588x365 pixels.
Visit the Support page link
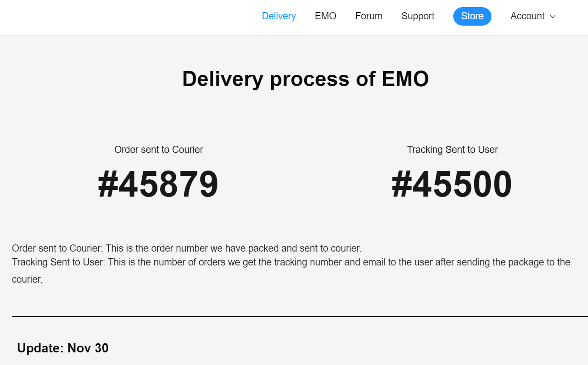[418, 16]
